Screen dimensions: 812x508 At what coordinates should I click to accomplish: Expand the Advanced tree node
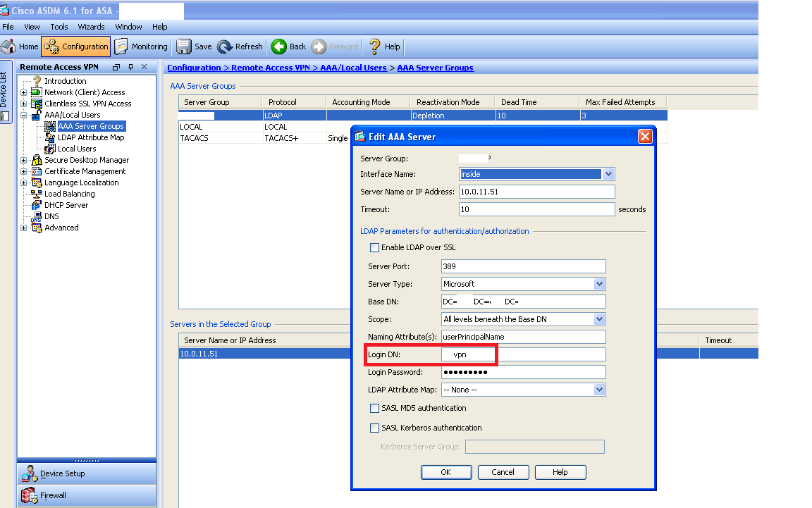[23, 228]
